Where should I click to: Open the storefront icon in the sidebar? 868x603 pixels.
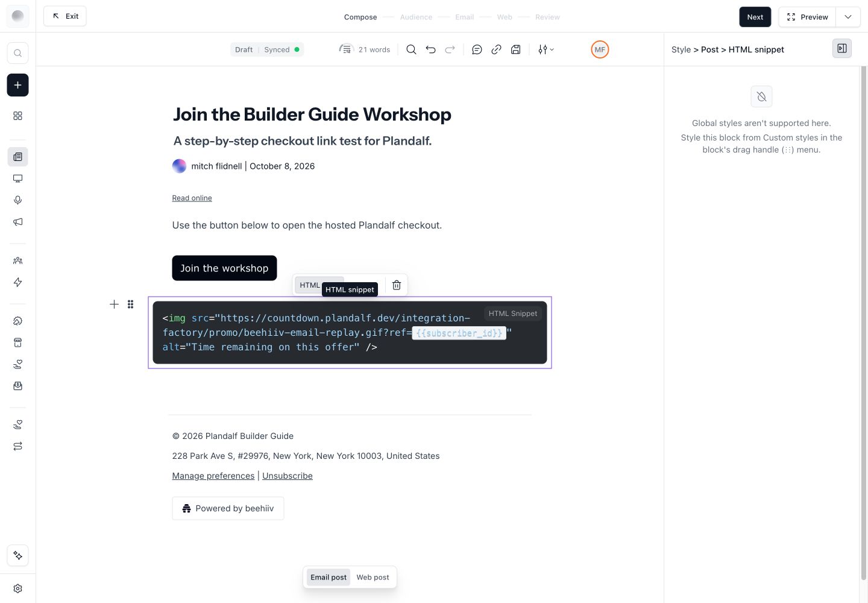(17, 343)
